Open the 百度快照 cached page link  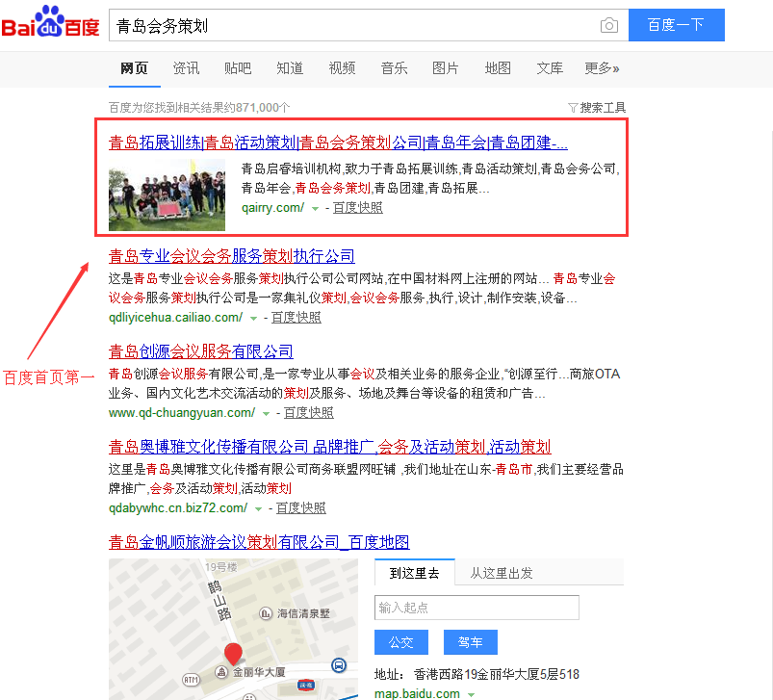[x=358, y=208]
